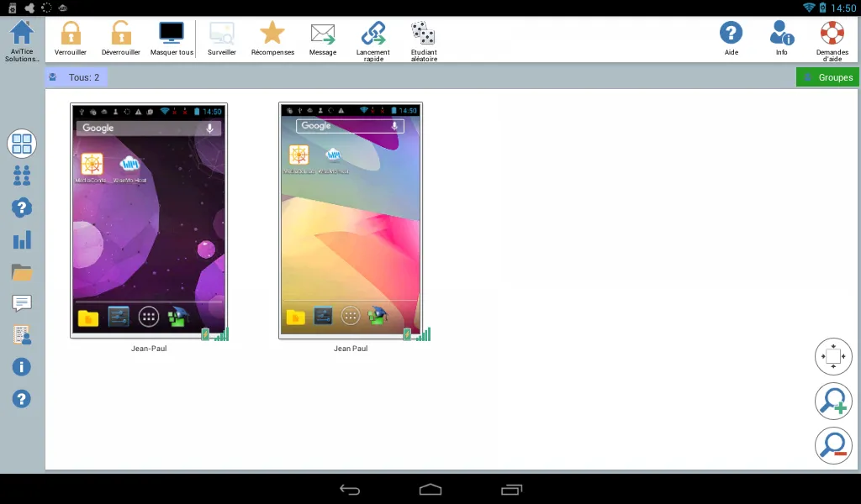Pick Etudiant aléatoire dice icon
The height and width of the screenshot is (504, 861).
[424, 33]
